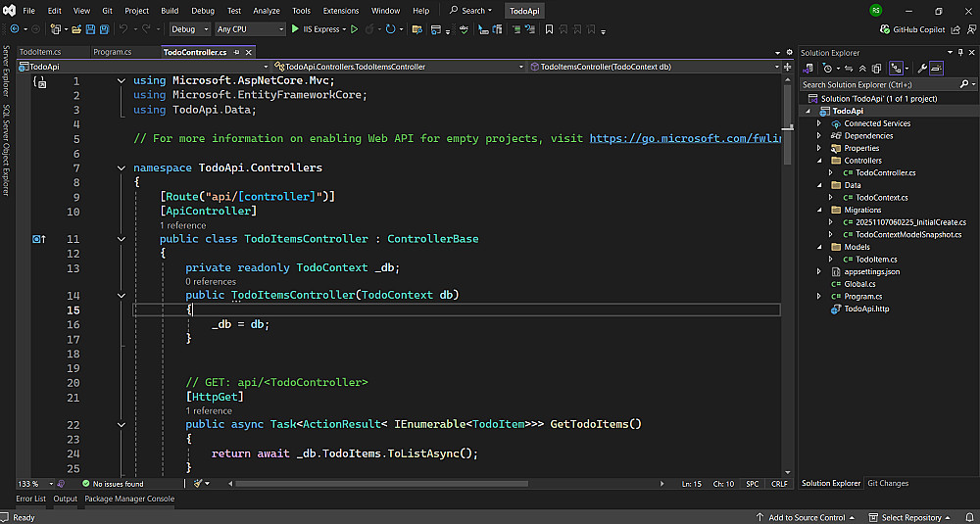
Task: Open the Build menu
Action: [170, 11]
